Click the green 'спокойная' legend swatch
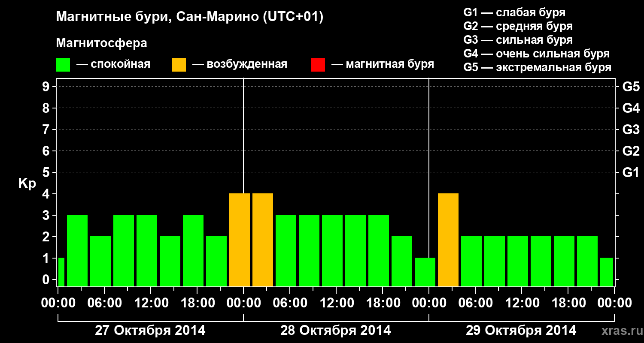 pos(63,65)
